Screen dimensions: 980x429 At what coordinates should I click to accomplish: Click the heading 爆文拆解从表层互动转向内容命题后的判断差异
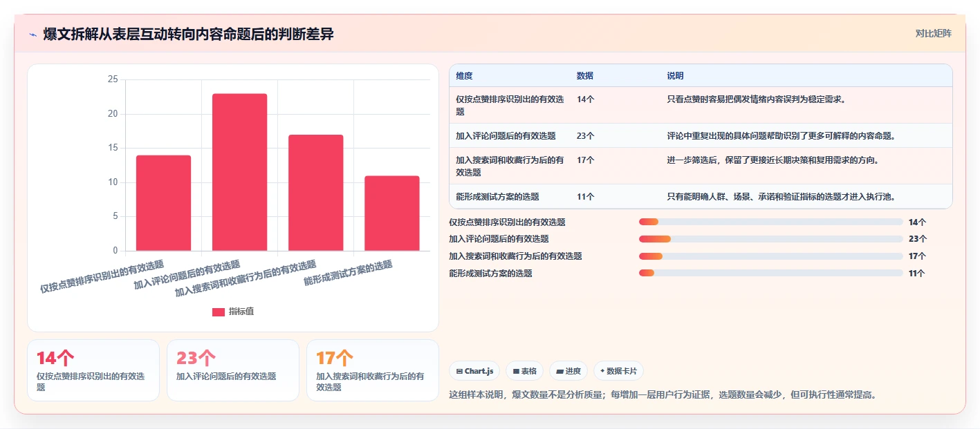pos(188,34)
